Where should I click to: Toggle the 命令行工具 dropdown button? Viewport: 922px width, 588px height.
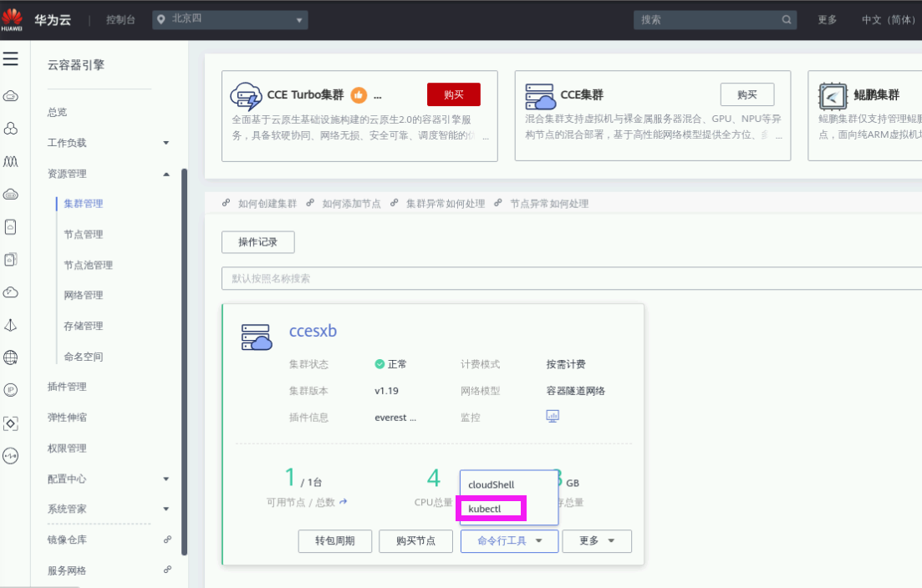pyautogui.click(x=509, y=541)
